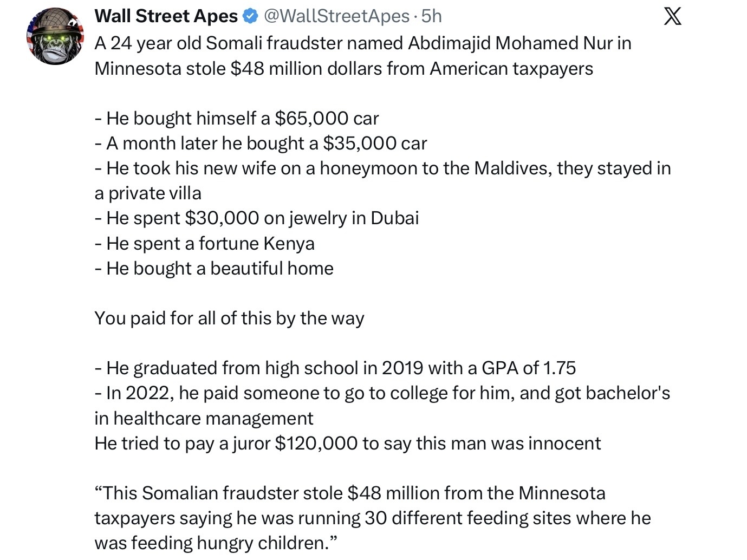Click the blue verified checkmark badge
Image resolution: width=747 pixels, height=560 pixels.
(250, 16)
